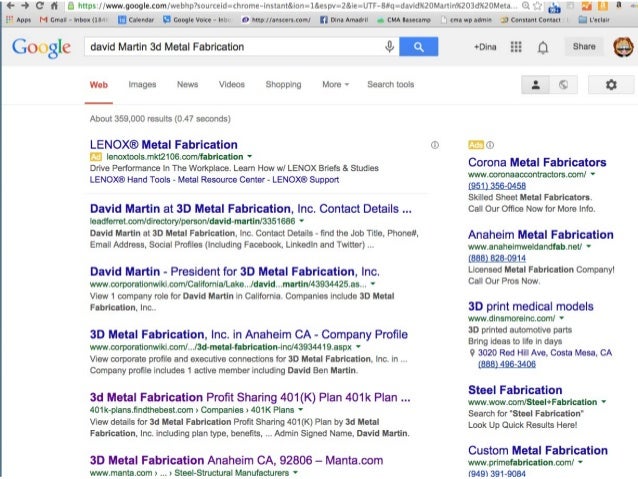Call phone number (951) 356-0458

[x=497, y=186]
